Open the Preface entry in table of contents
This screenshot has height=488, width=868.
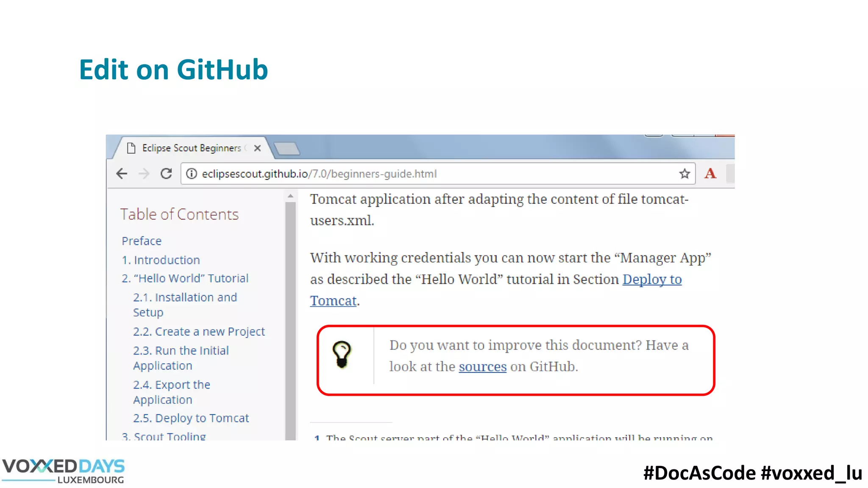[142, 241]
